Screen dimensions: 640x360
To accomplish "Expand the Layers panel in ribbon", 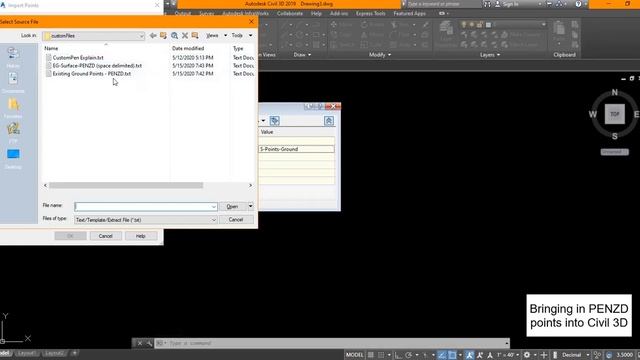I will coord(490,55).
